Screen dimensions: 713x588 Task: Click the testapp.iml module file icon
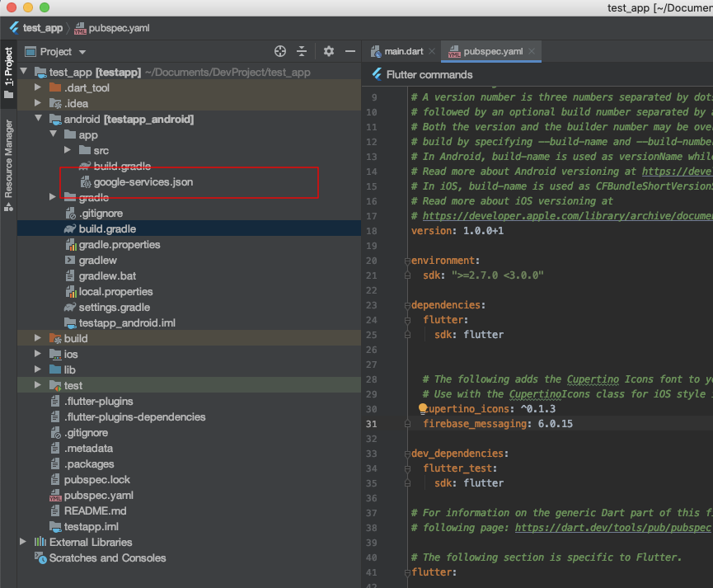click(x=55, y=526)
